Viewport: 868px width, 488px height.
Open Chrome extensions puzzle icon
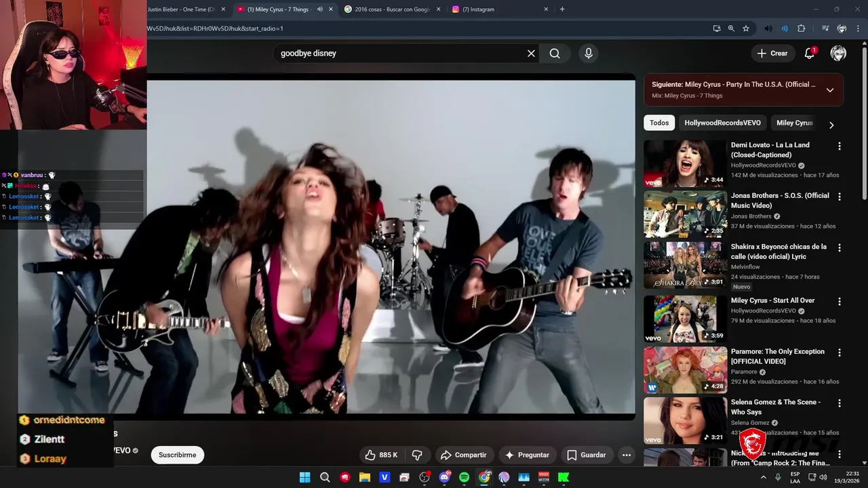point(801,28)
